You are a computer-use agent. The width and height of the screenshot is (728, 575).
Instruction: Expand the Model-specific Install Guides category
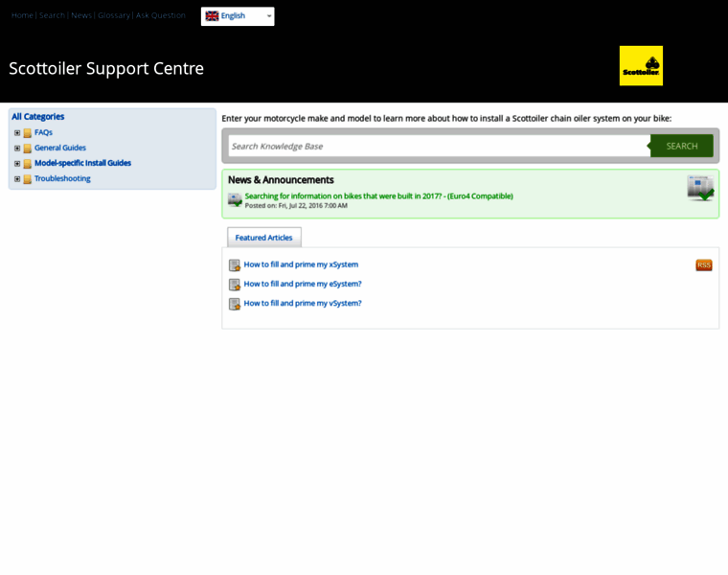click(x=17, y=164)
